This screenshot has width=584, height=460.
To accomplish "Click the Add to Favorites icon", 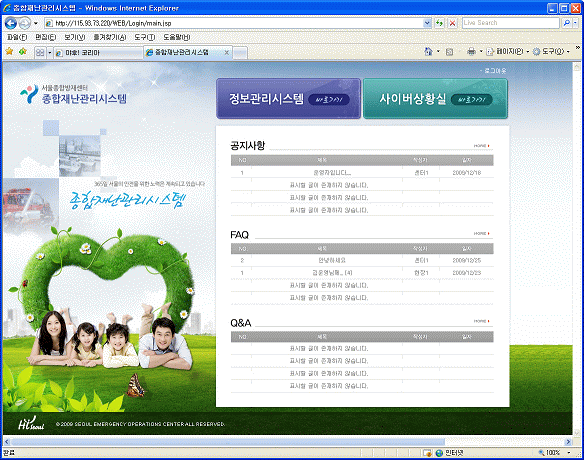I will (x=23, y=51).
